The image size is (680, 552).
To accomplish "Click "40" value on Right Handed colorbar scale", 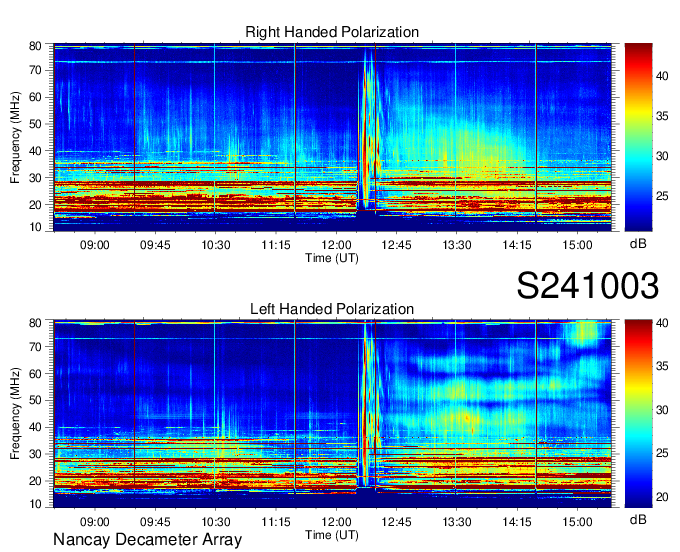I will coord(662,76).
